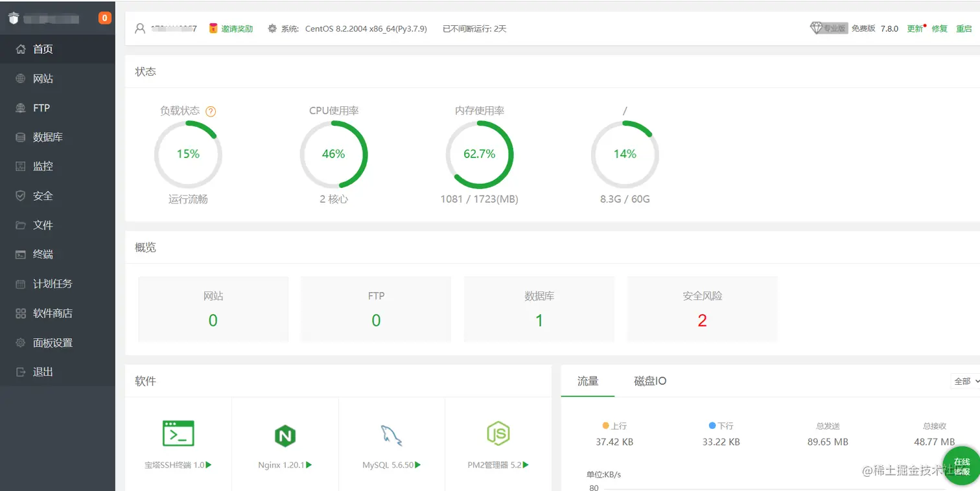The width and height of the screenshot is (980, 491).
Task: Click the 计划任务 calendar icon
Action: pos(21,284)
